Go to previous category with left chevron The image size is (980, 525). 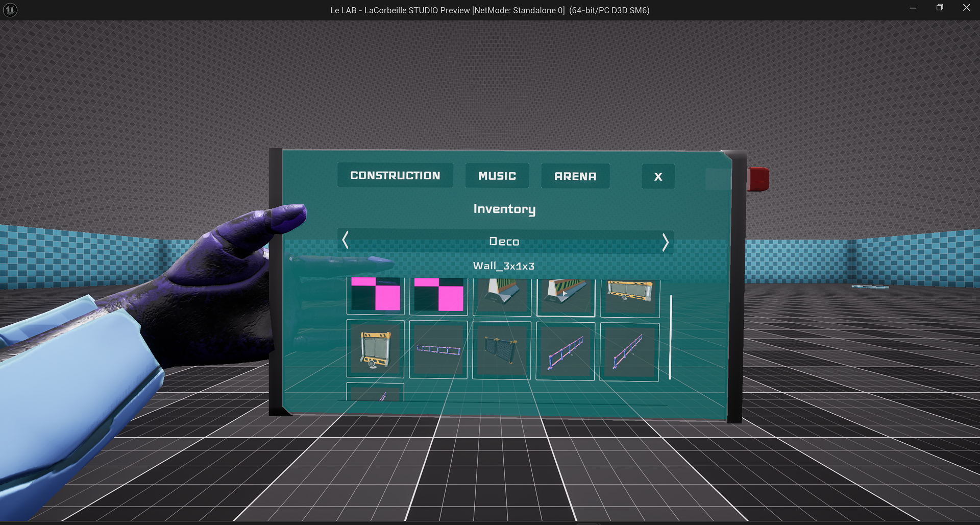click(x=346, y=241)
